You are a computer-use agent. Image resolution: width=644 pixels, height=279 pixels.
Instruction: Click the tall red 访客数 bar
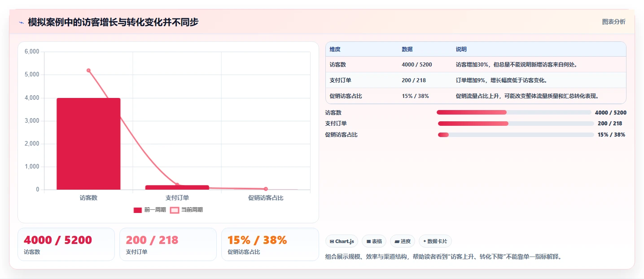tap(88, 144)
